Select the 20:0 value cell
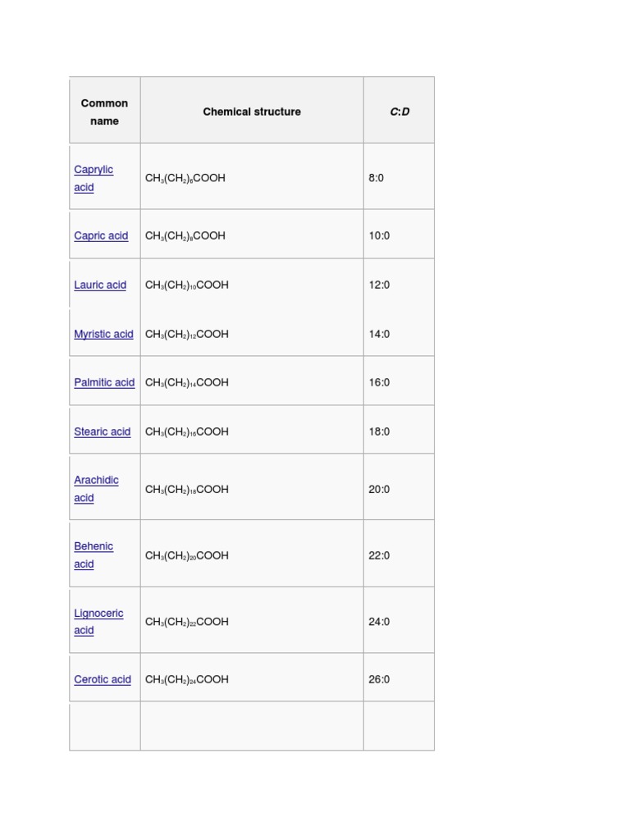 pos(379,489)
